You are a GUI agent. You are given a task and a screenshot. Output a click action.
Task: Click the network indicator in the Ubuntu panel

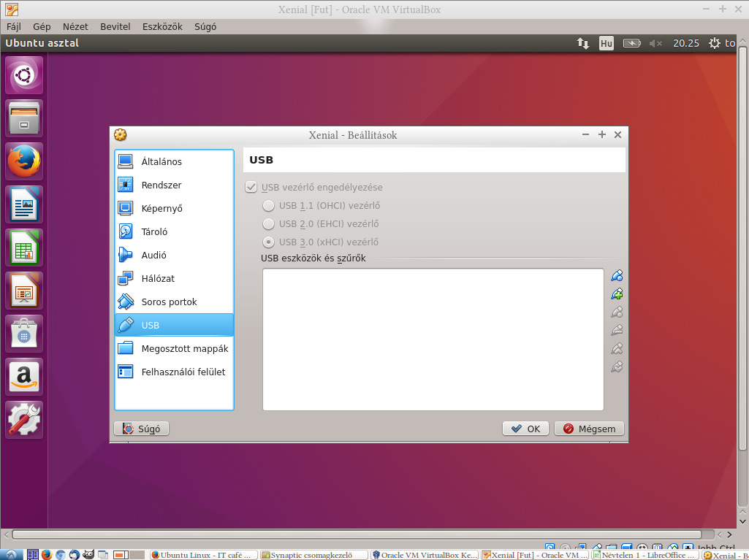pyautogui.click(x=583, y=43)
